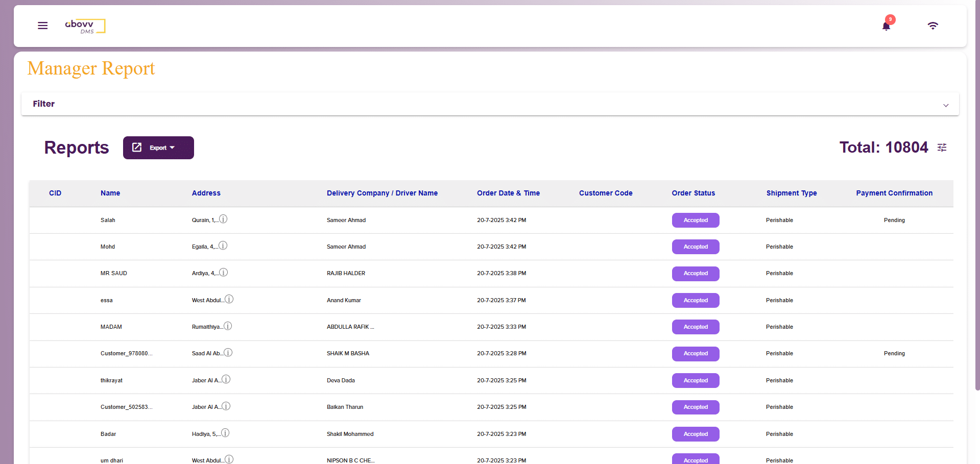Click the Order Status column header
This screenshot has height=464, width=980.
pos(693,193)
